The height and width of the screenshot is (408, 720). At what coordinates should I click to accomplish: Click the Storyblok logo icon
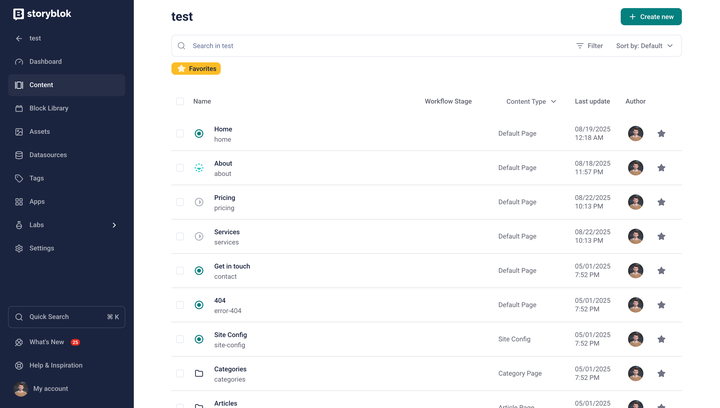19,14
